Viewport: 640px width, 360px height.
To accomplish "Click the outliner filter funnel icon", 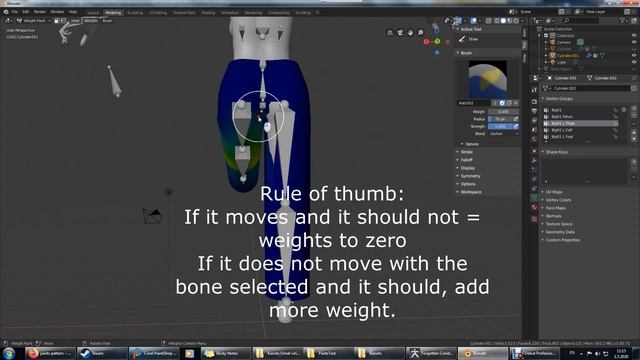I will (x=622, y=20).
